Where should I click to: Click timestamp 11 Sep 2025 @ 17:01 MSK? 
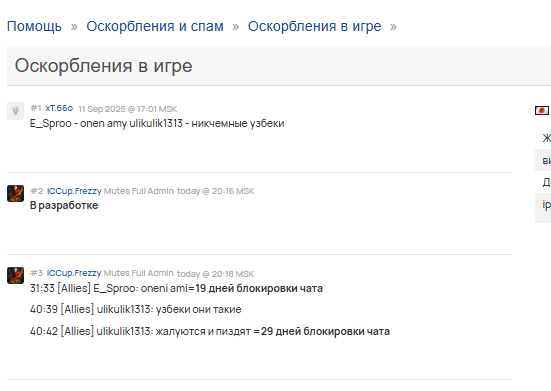(x=128, y=109)
